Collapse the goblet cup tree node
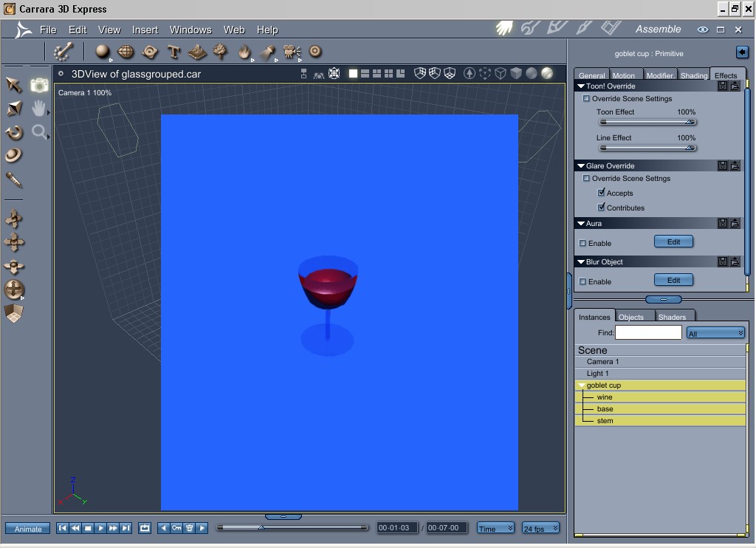756x548 pixels. (x=581, y=386)
